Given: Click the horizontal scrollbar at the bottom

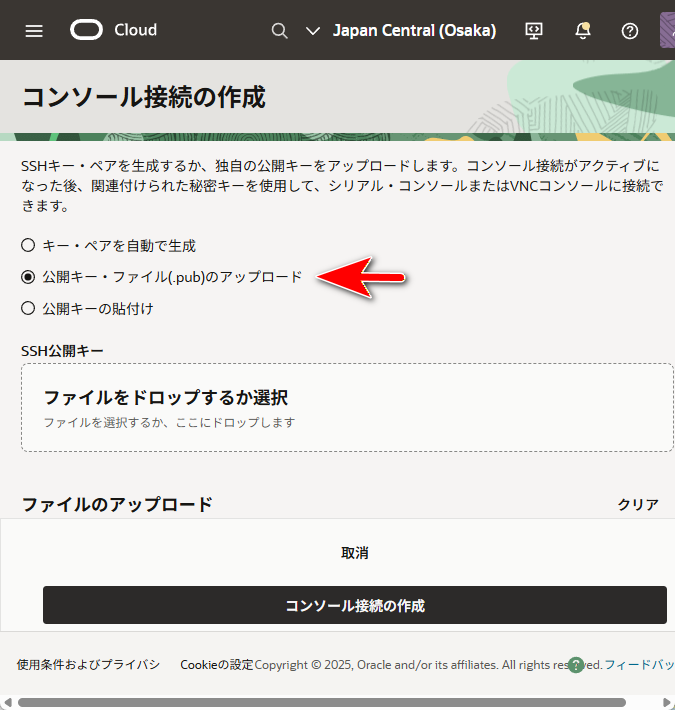Looking at the screenshot, I should point(320,702).
